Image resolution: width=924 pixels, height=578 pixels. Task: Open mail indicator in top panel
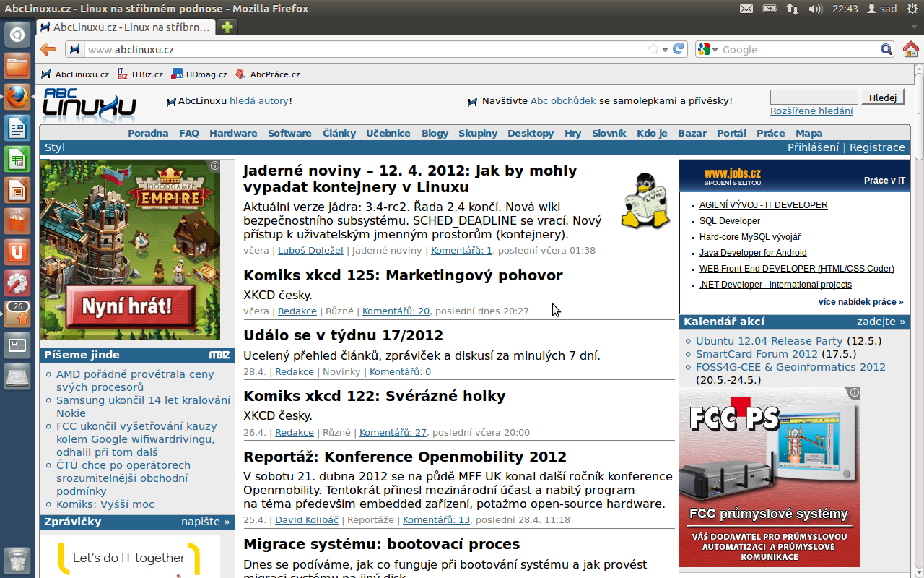pyautogui.click(x=746, y=9)
